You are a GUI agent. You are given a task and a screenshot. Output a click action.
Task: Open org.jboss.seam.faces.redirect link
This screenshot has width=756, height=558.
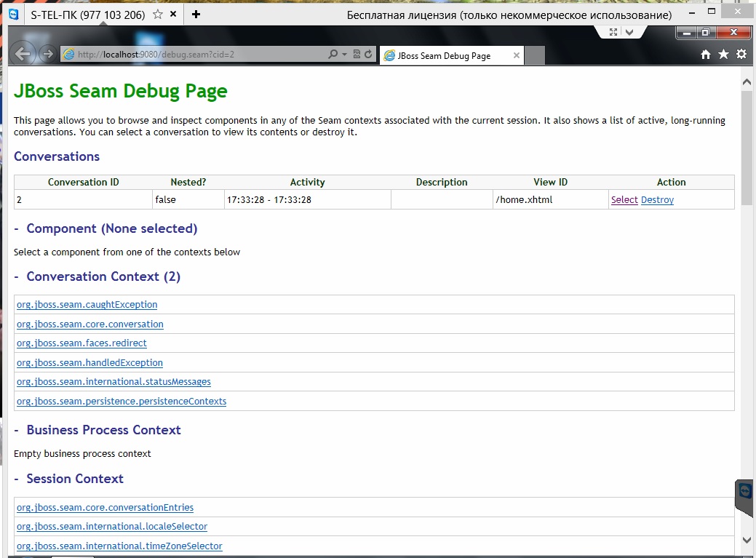tap(81, 343)
